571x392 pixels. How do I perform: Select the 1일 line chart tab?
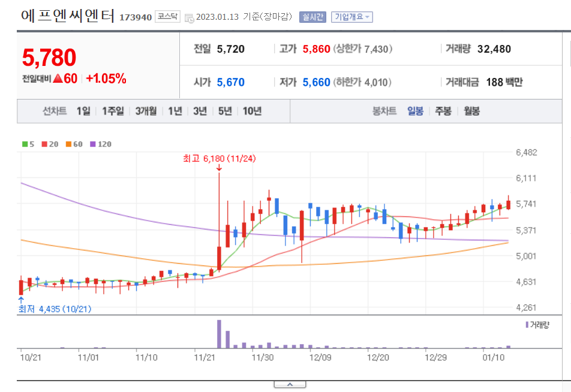tap(83, 111)
